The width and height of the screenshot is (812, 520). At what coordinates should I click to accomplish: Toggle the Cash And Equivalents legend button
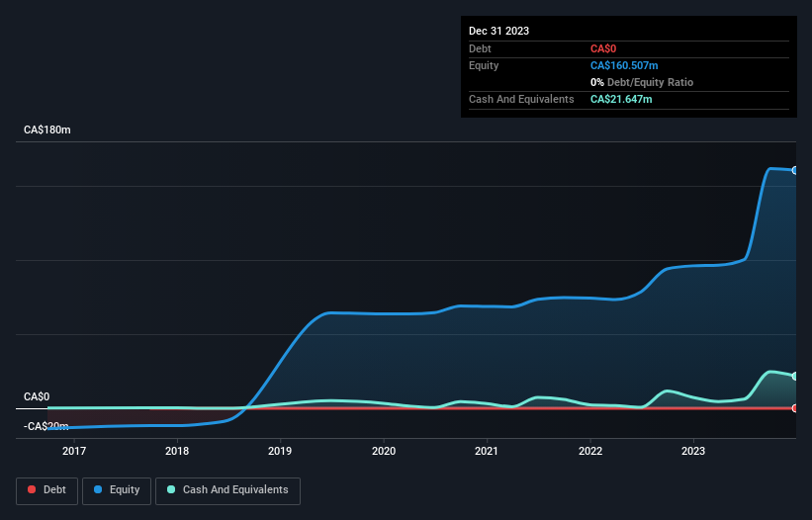coord(227,490)
